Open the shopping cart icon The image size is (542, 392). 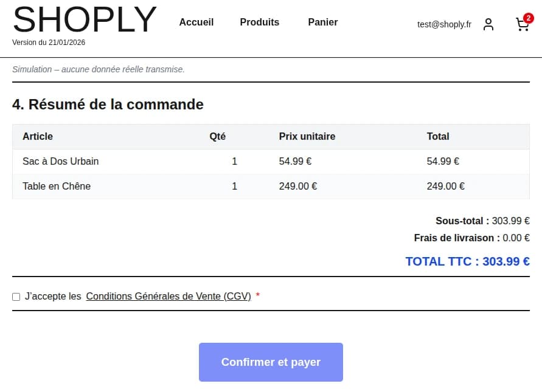tap(521, 25)
